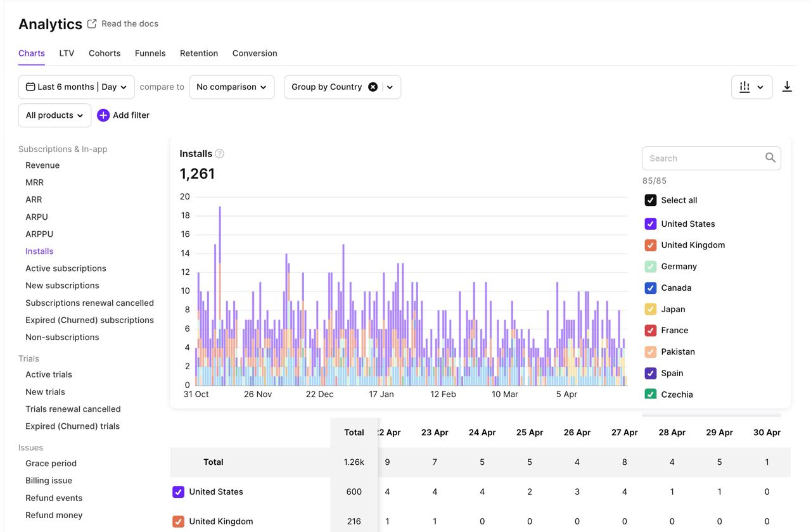Click the plus icon next to Add filter
The height and width of the screenshot is (532, 811).
tap(103, 115)
